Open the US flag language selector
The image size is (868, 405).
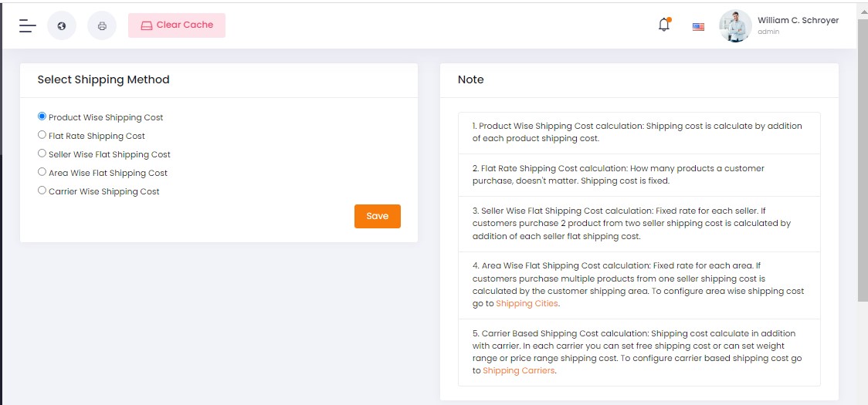(698, 27)
